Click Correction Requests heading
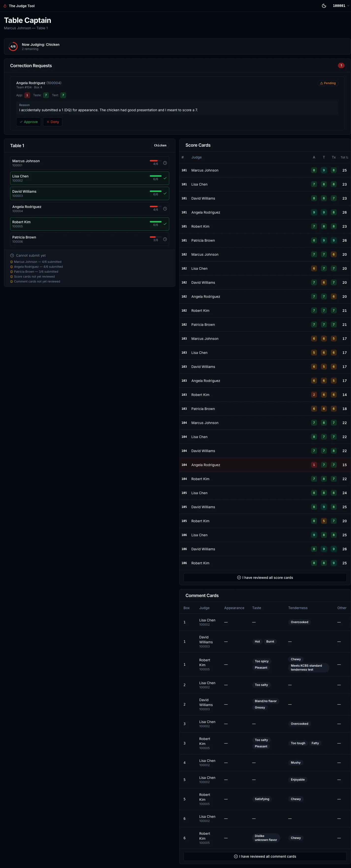This screenshot has height=868, width=351. (31, 66)
